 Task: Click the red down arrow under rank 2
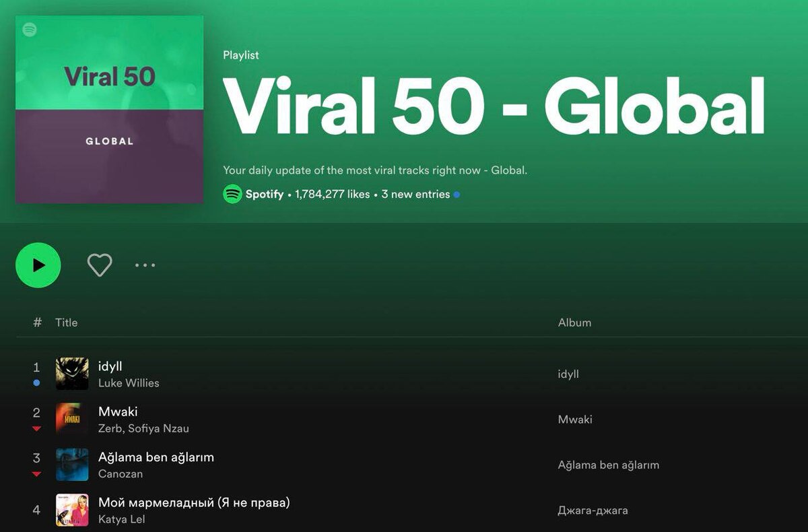tap(36, 428)
